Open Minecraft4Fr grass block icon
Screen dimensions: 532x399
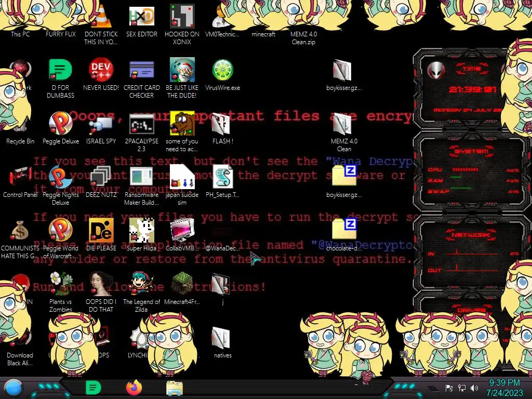[x=182, y=283]
